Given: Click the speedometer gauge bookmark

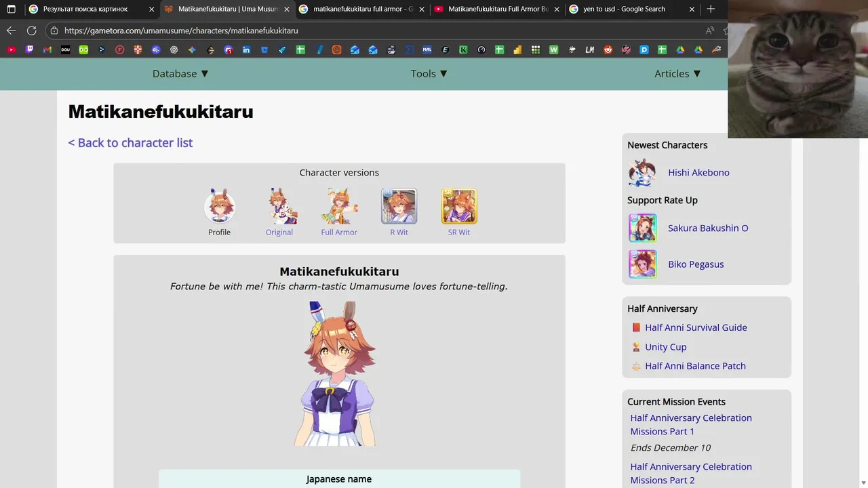Looking at the screenshot, I should (481, 49).
